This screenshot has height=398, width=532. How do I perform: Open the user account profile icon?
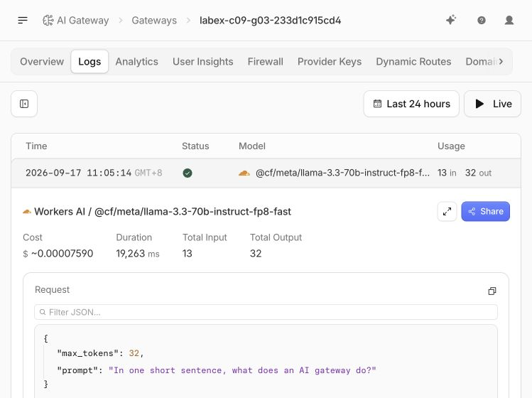509,21
